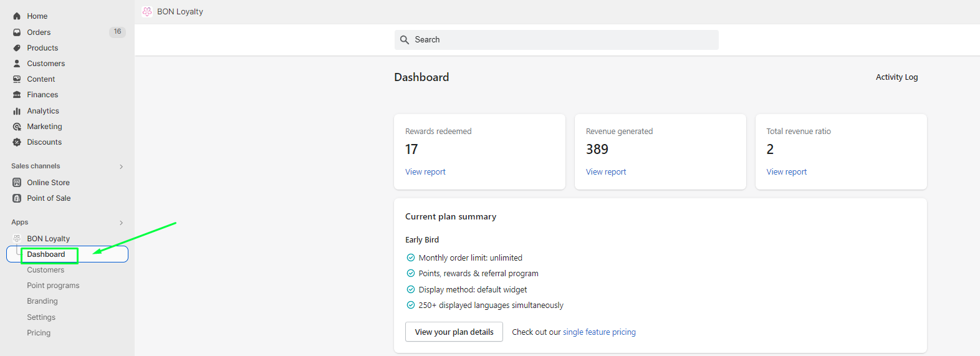Image resolution: width=980 pixels, height=356 pixels.
Task: Open Analytics bar chart icon
Action: click(17, 111)
